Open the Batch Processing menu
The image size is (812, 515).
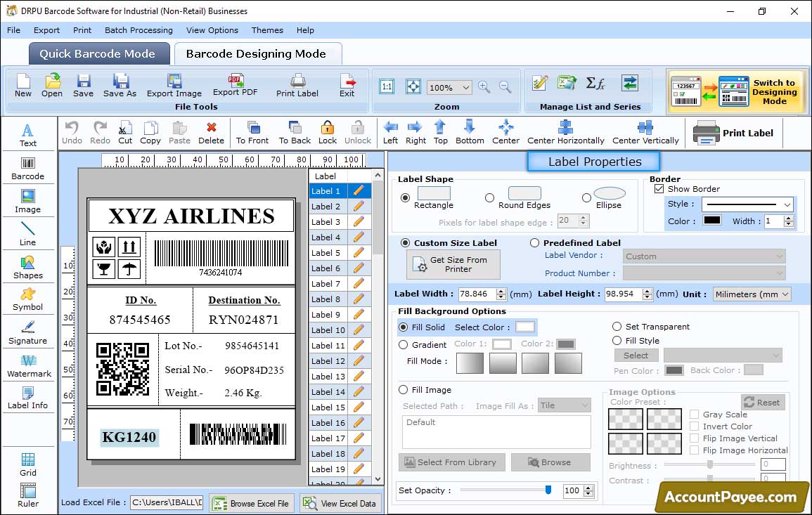[138, 30]
